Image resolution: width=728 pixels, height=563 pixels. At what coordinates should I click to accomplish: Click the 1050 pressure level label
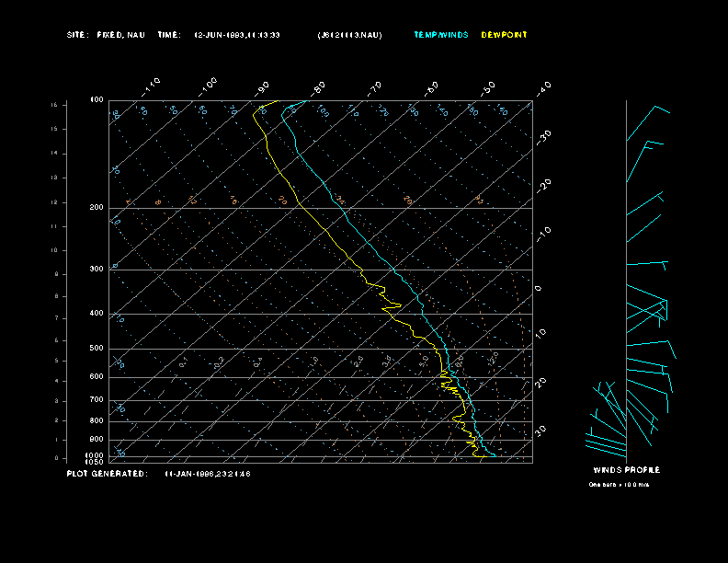[x=95, y=462]
